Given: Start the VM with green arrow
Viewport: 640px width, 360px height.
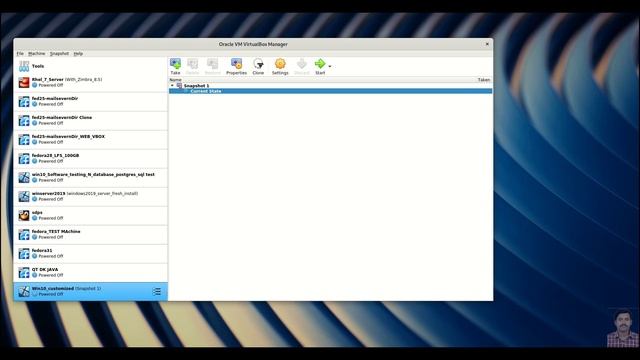Looking at the screenshot, I should pyautogui.click(x=320, y=67).
